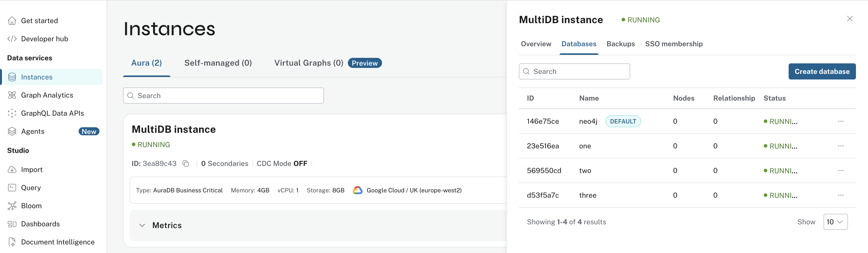Click magnifier icon in databases search
The height and width of the screenshot is (253, 868).
[x=526, y=71]
